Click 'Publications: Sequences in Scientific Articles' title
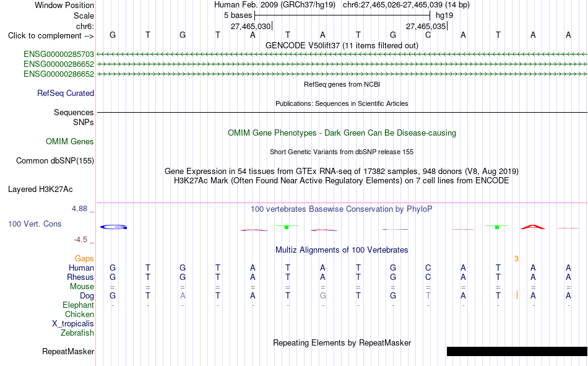The height and width of the screenshot is (366, 588). point(342,103)
